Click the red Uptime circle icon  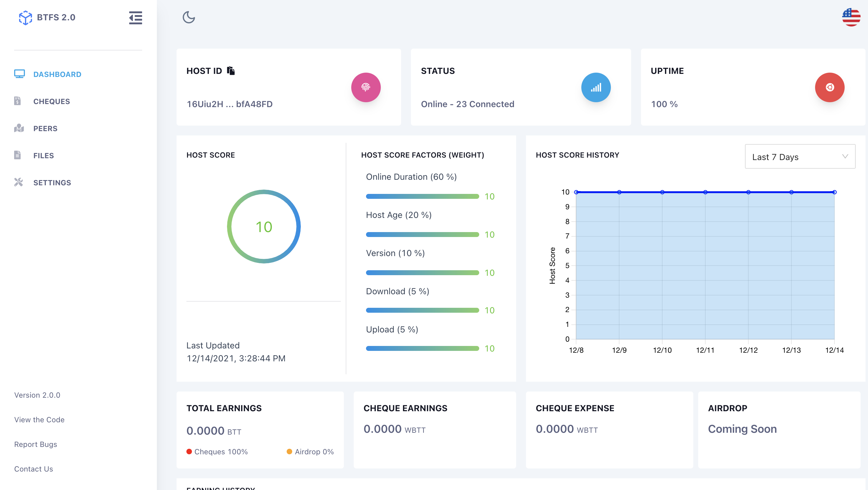point(829,87)
